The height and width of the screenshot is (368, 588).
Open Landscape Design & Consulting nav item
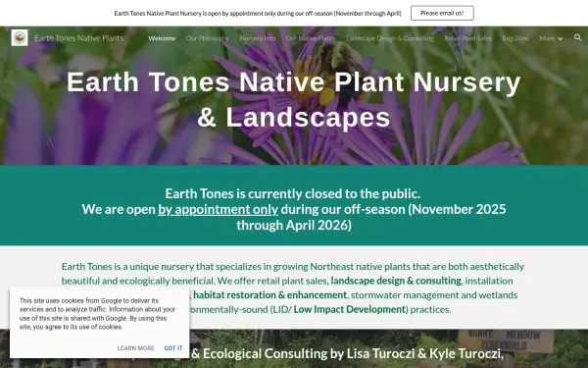click(x=390, y=38)
